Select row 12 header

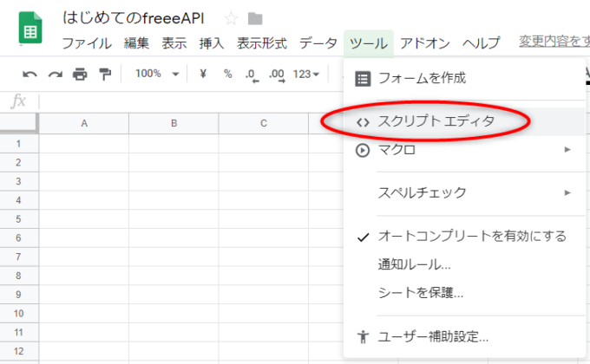pyautogui.click(x=19, y=351)
